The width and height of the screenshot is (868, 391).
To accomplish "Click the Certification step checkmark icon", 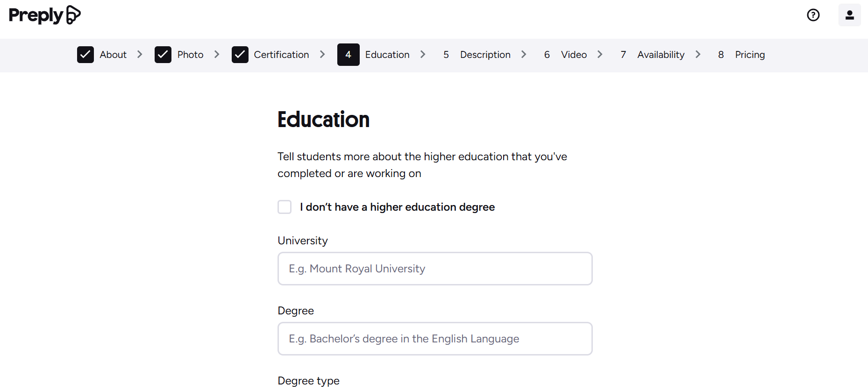I will coord(240,55).
